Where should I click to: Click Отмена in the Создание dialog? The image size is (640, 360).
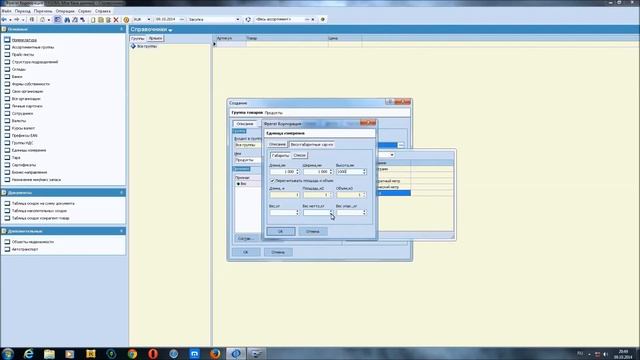point(278,252)
